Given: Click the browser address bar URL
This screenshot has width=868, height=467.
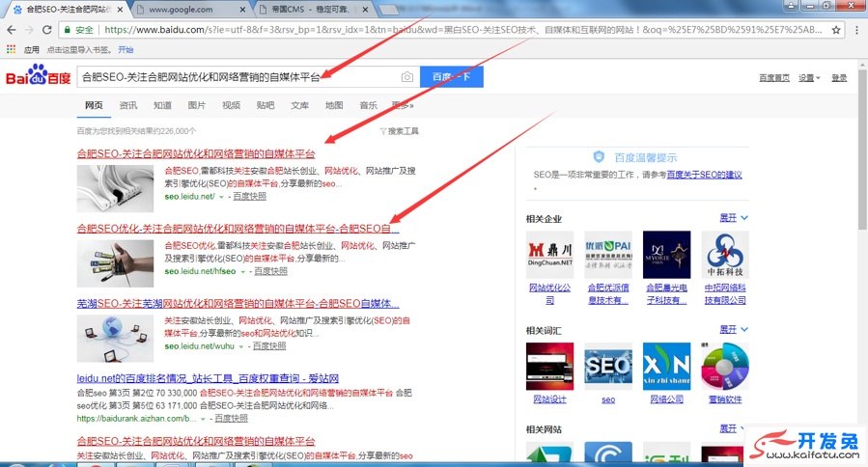Looking at the screenshot, I should (462, 30).
